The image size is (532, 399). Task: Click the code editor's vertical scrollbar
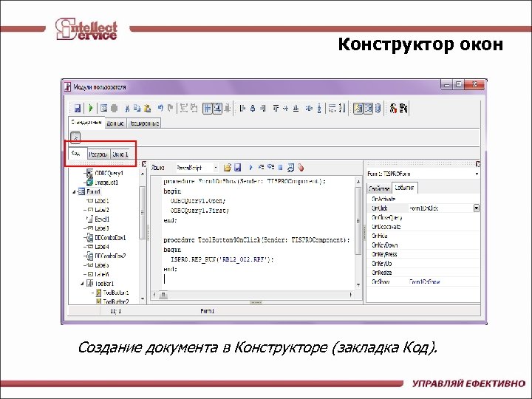358,233
